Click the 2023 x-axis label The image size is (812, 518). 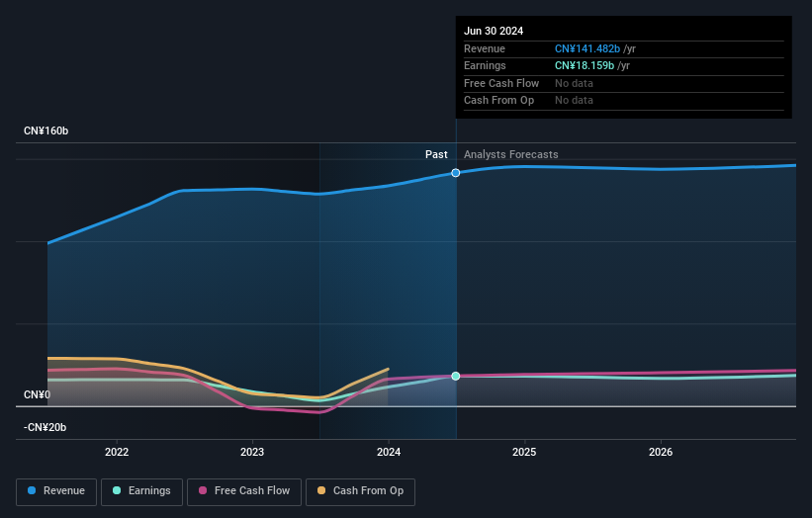(x=252, y=452)
